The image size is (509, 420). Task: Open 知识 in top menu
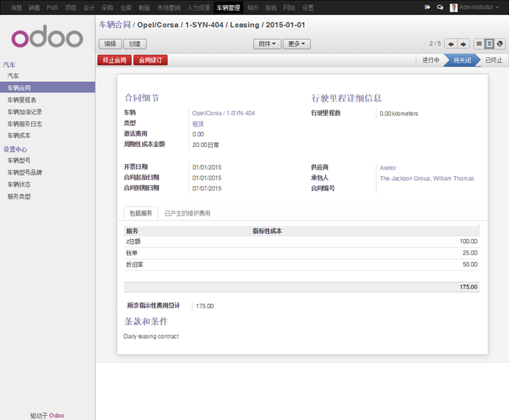252,8
